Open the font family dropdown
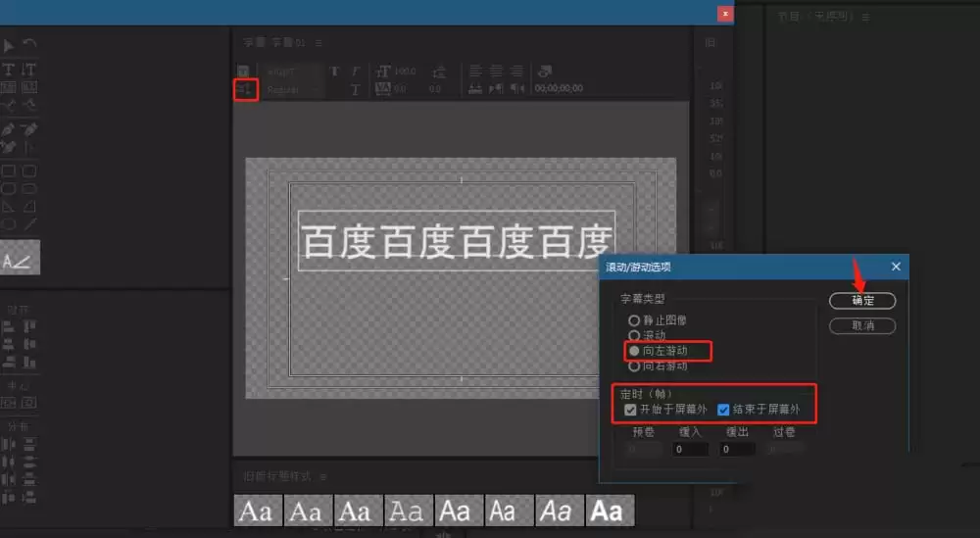 point(292,72)
